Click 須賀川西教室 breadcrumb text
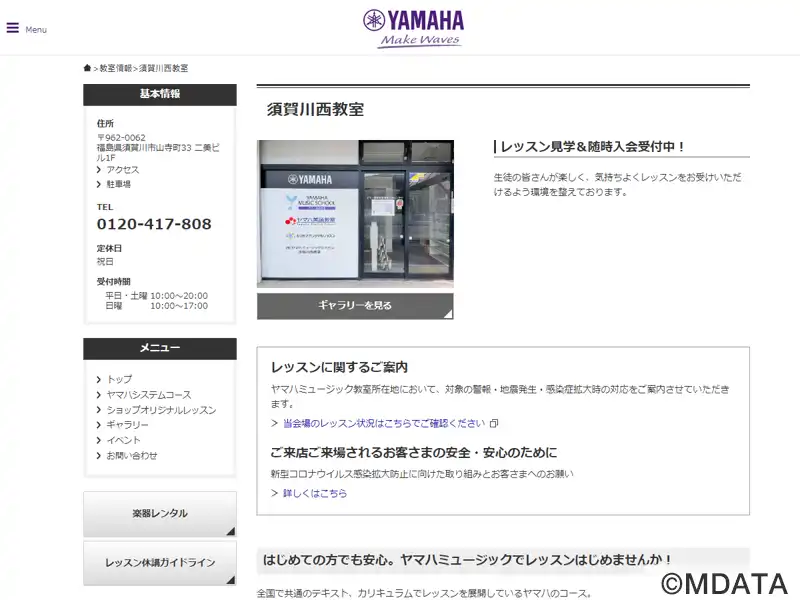The width and height of the screenshot is (800, 600). (x=163, y=68)
